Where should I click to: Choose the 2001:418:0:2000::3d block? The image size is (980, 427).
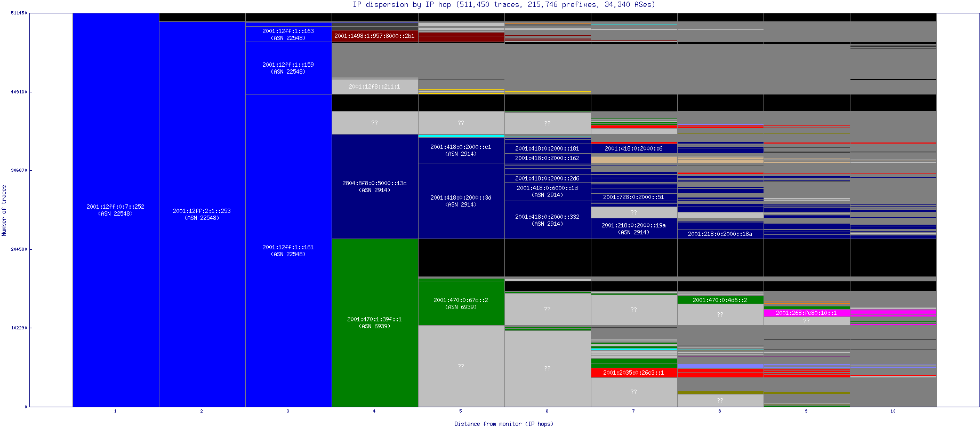click(461, 201)
